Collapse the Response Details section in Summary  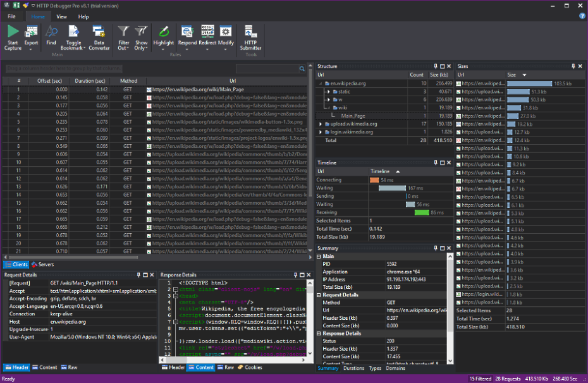pyautogui.click(x=319, y=334)
